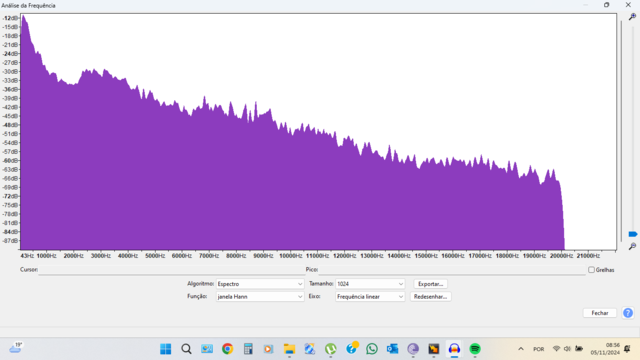The height and width of the screenshot is (360, 640).
Task: Open Google Chrome from the taskbar
Action: click(x=227, y=349)
